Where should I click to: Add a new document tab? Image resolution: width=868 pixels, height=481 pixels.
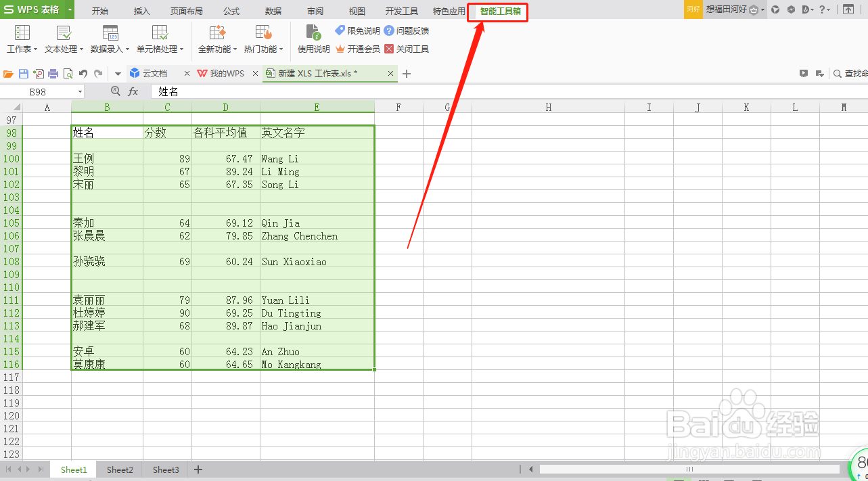tap(407, 74)
